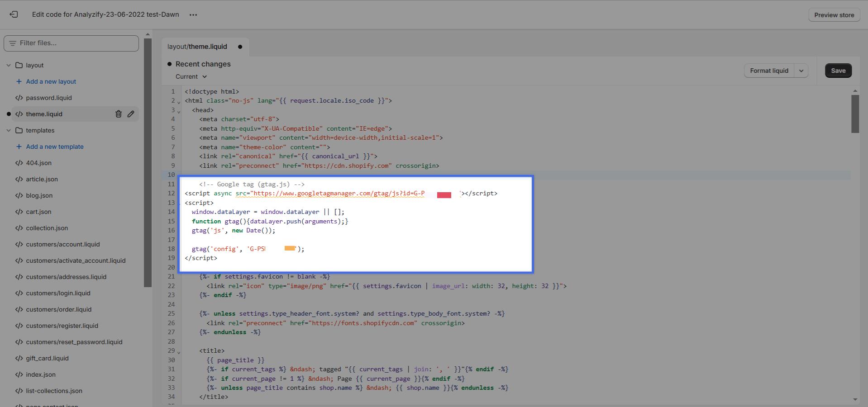The width and height of the screenshot is (868, 407).
Task: Click the sidebar scroll up arrow
Action: click(148, 34)
